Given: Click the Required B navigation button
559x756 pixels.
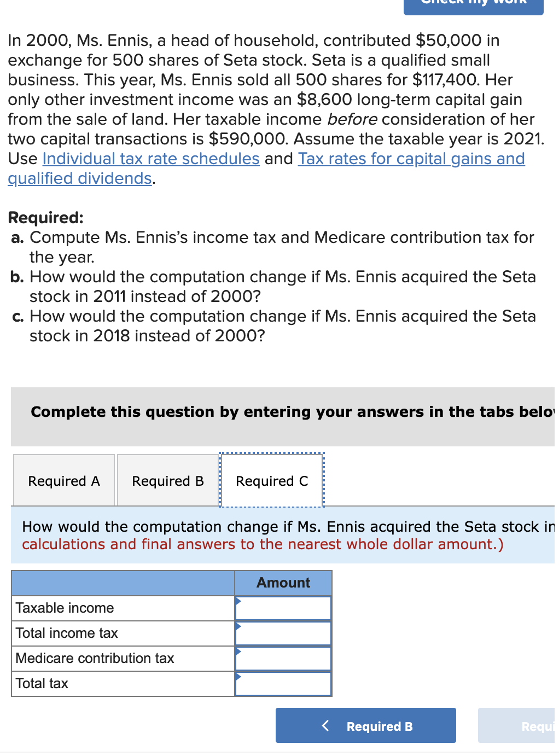Looking at the screenshot, I should point(365,726).
